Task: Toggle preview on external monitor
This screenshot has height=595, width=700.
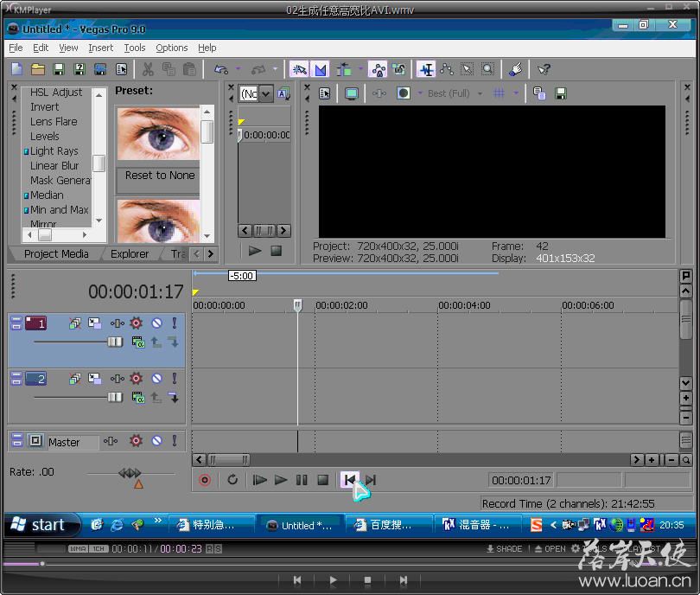Action: pyautogui.click(x=352, y=93)
